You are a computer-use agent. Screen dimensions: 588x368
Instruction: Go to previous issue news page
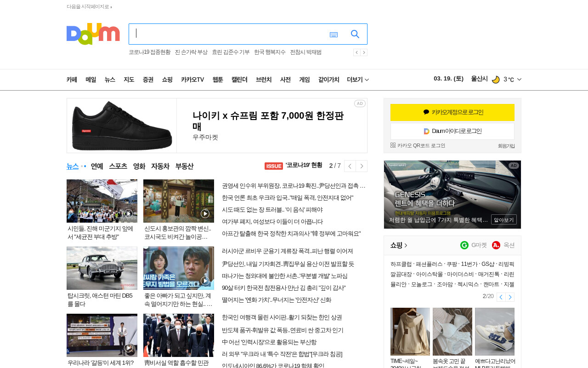pyautogui.click(x=350, y=166)
